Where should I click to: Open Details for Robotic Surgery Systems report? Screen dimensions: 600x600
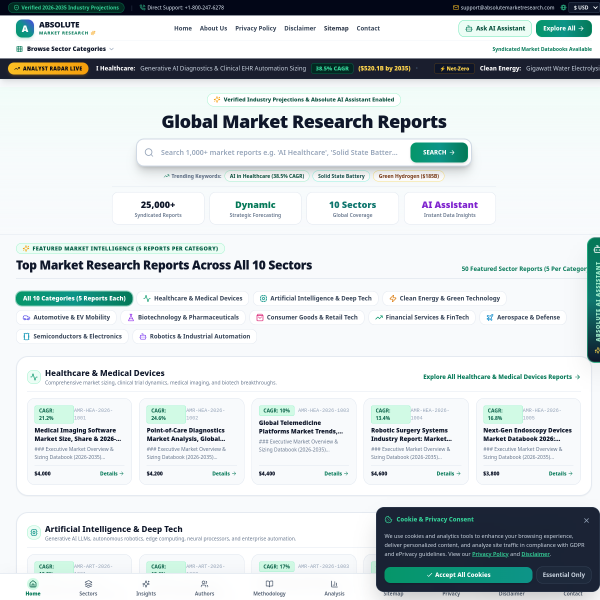(448, 474)
